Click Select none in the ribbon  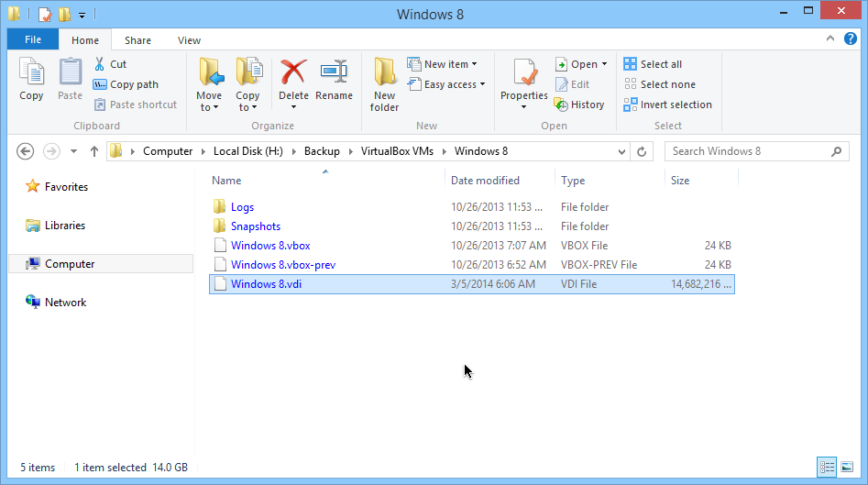point(659,84)
